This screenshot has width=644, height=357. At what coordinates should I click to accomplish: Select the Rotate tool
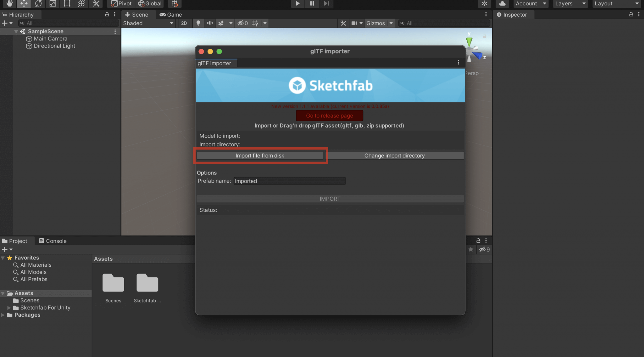coord(38,4)
